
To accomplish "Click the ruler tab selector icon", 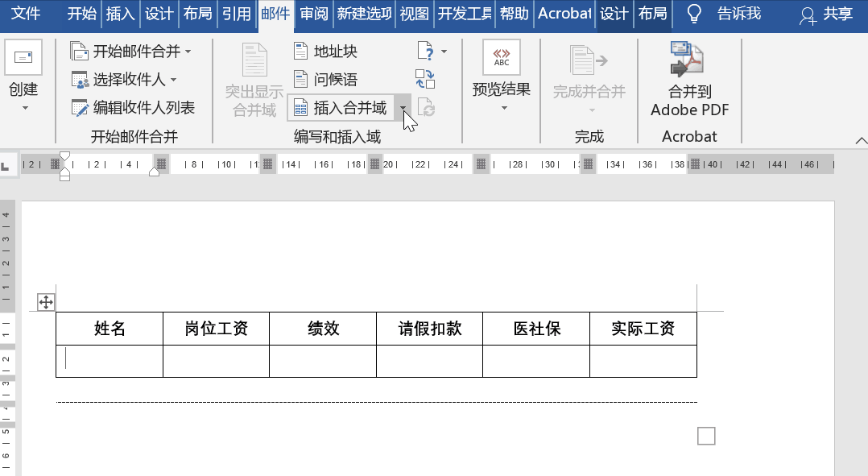I will (x=6, y=165).
